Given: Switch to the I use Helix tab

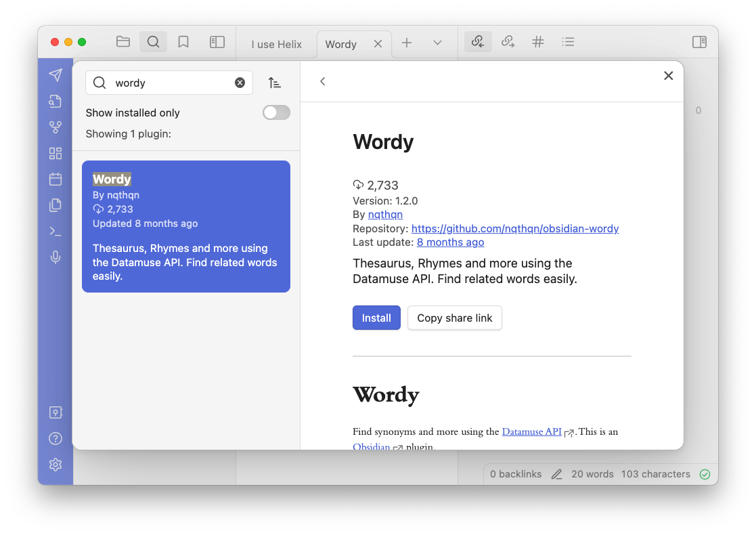Looking at the screenshot, I should pos(276,45).
